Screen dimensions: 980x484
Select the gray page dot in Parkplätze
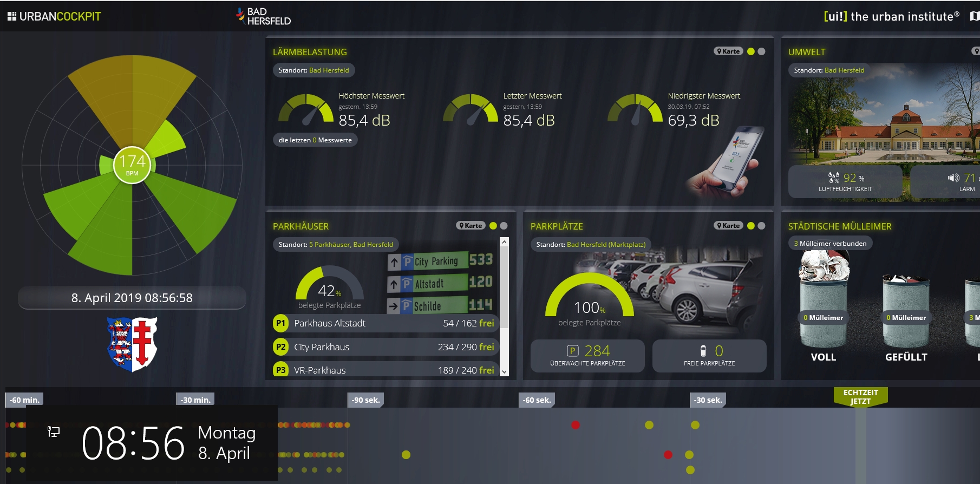761,226
